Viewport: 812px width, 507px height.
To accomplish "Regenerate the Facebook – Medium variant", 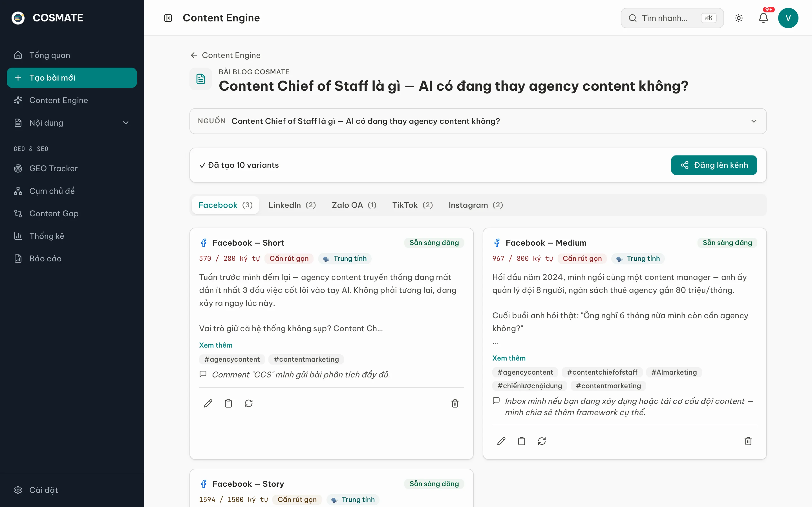I will pyautogui.click(x=542, y=441).
